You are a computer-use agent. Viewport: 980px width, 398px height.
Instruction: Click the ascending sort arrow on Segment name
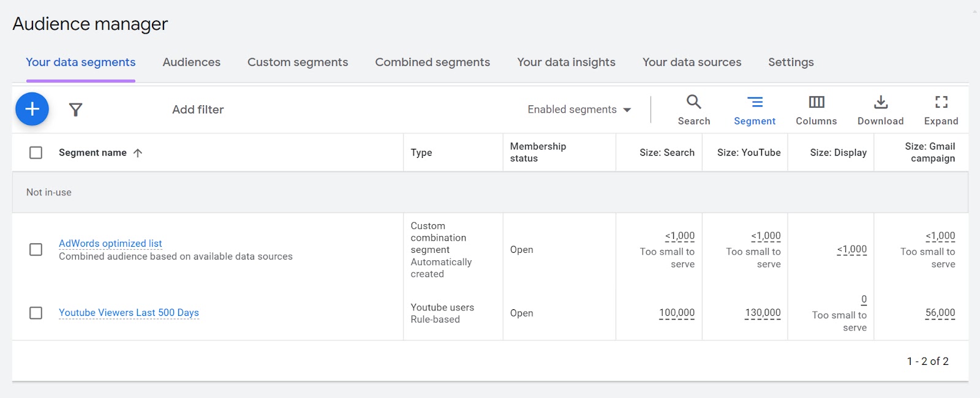coord(138,152)
